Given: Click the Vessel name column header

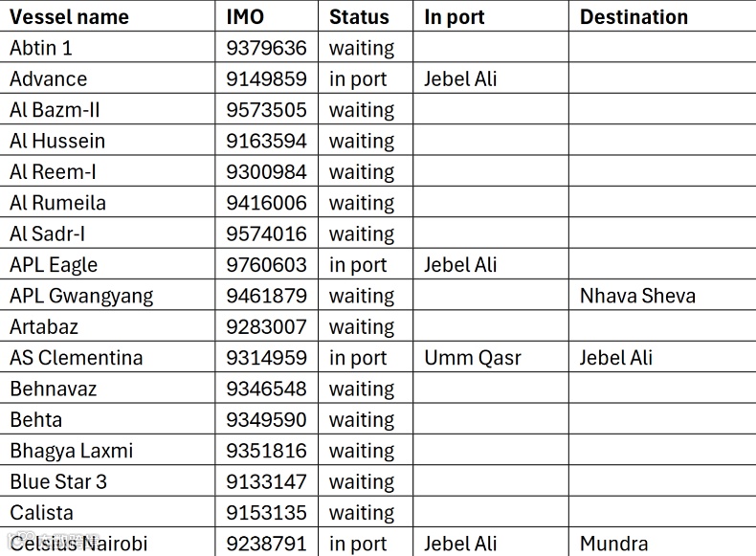Looking at the screenshot, I should point(69,17).
